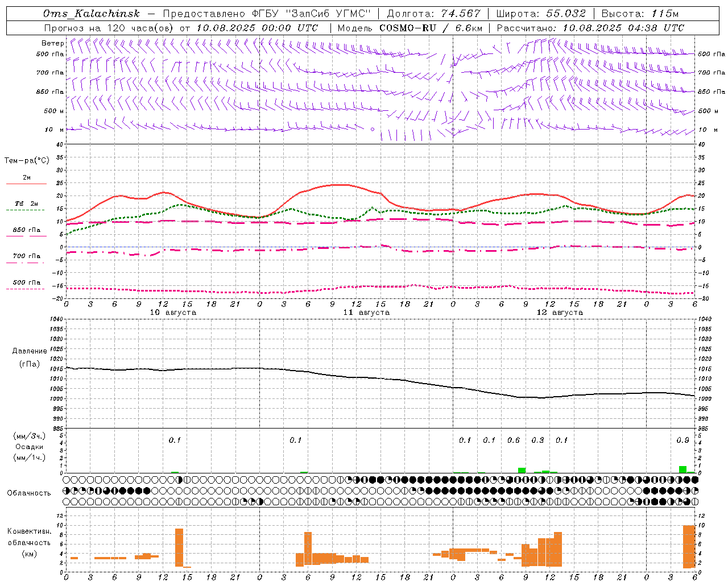The width and height of the screenshot is (728, 582).
Task: Click the Ветер wind panel label
Action: pyautogui.click(x=52, y=43)
